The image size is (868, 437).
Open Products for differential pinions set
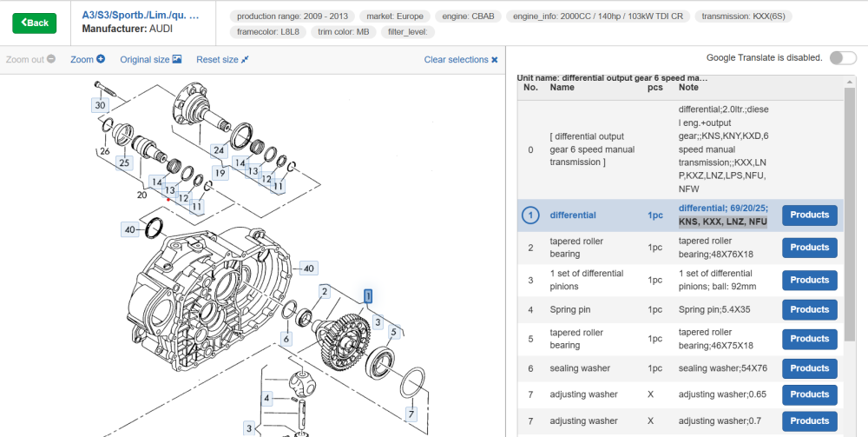809,281
